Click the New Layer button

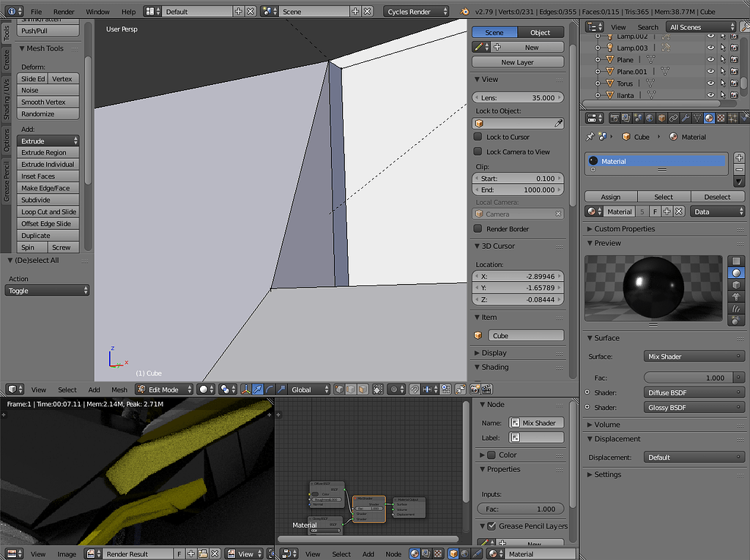(518, 62)
